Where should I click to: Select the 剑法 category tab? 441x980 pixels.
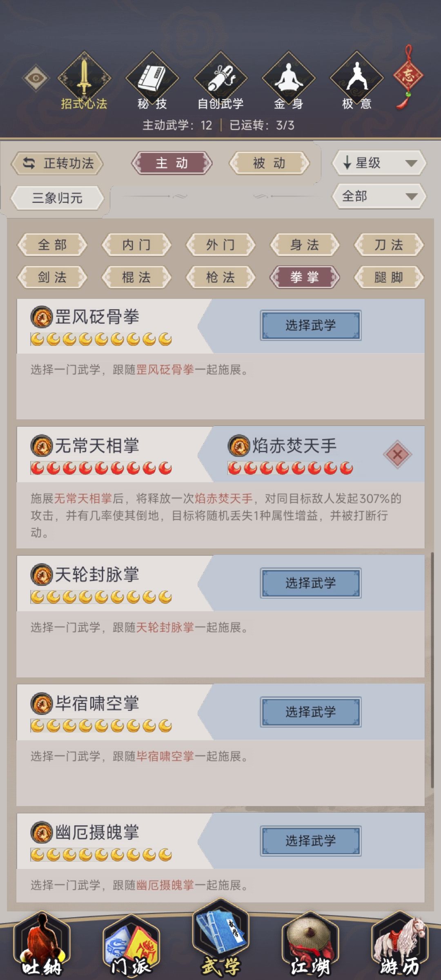52,277
